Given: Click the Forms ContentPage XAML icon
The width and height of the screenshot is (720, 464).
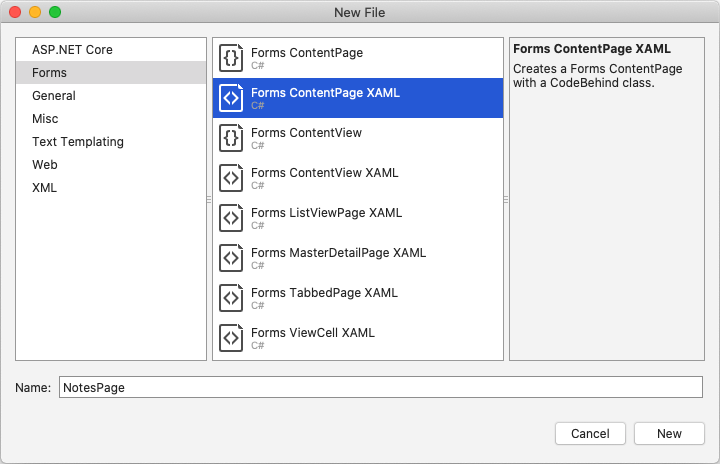Looking at the screenshot, I should tap(231, 98).
